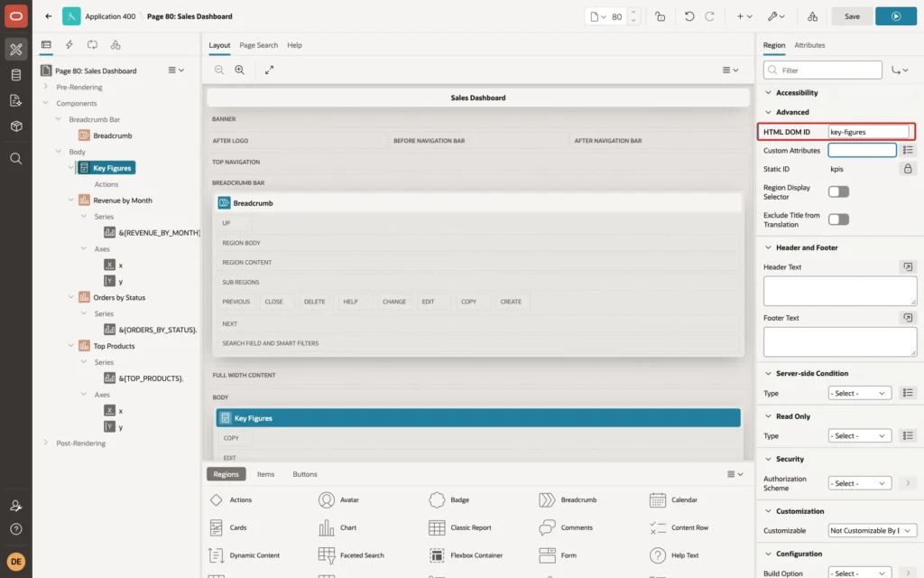Open the Page Lock icon
This screenshot has width=924, height=578.
click(x=660, y=16)
